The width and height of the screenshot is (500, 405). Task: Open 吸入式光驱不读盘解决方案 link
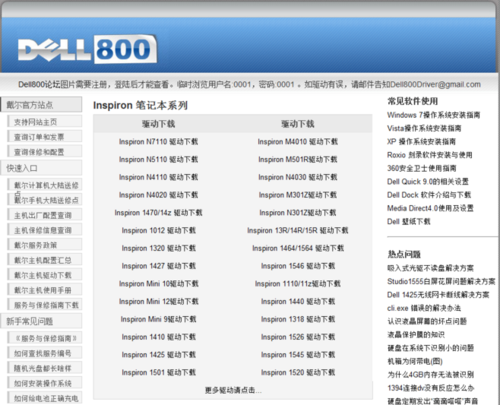click(x=430, y=268)
